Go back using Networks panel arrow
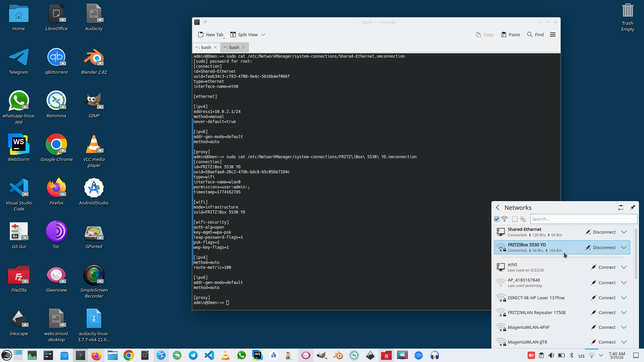This screenshot has height=362, width=644. click(x=498, y=207)
